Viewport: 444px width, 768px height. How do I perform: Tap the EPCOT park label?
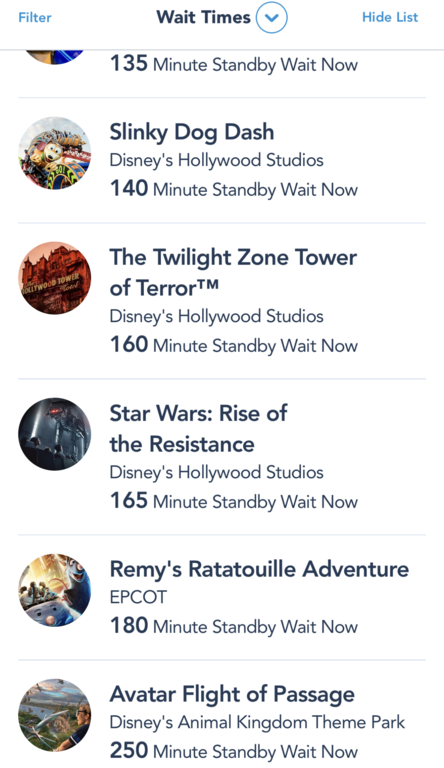click(138, 597)
